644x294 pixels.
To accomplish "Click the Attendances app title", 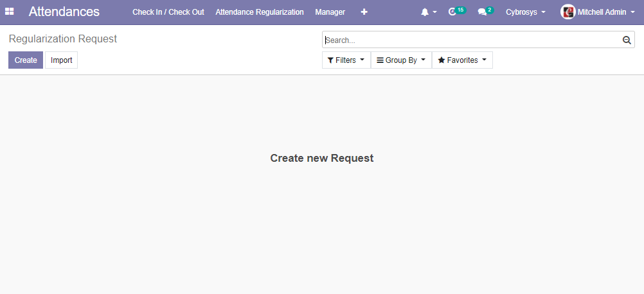I will click(x=64, y=12).
